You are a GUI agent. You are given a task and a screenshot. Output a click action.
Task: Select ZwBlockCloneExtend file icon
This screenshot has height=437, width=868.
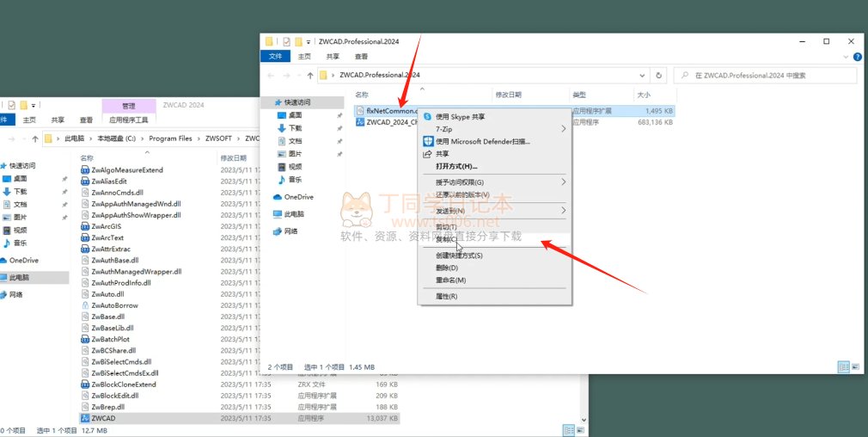coord(85,385)
